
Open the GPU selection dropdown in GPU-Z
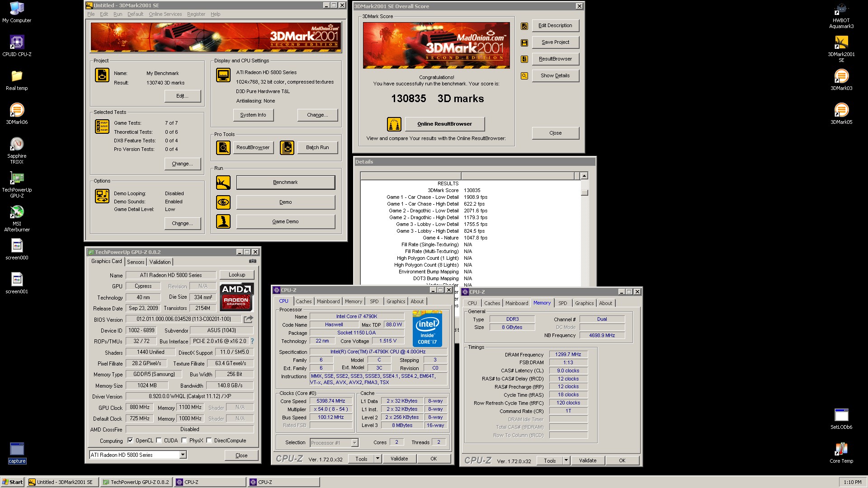183,455
